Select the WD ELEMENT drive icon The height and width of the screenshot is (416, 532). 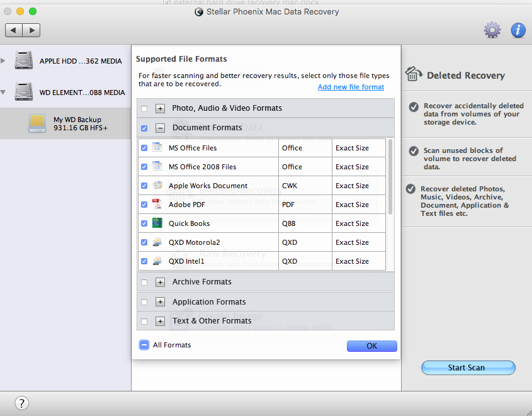click(24, 92)
